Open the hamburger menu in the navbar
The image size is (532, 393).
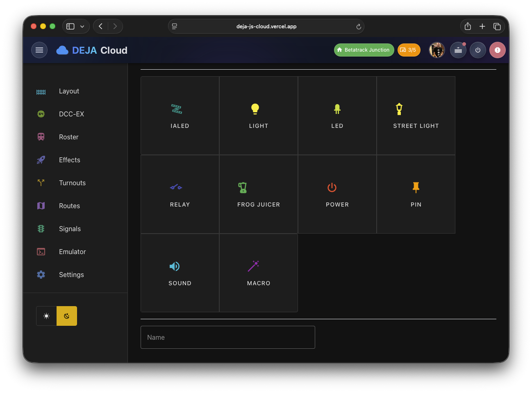[x=39, y=50]
